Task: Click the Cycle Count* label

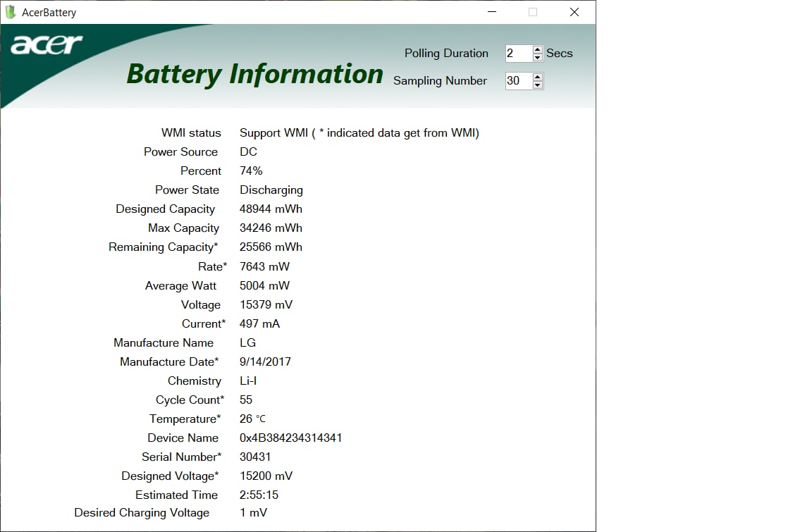Action: point(190,400)
